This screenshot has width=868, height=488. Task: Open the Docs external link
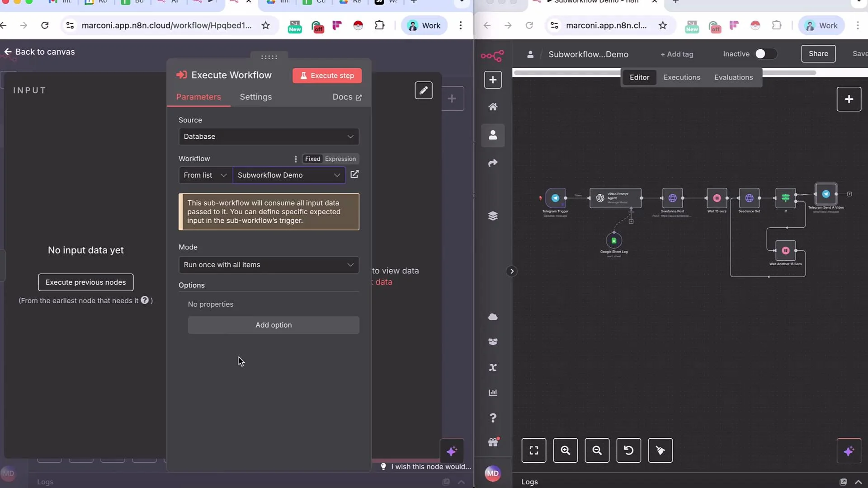click(x=347, y=97)
